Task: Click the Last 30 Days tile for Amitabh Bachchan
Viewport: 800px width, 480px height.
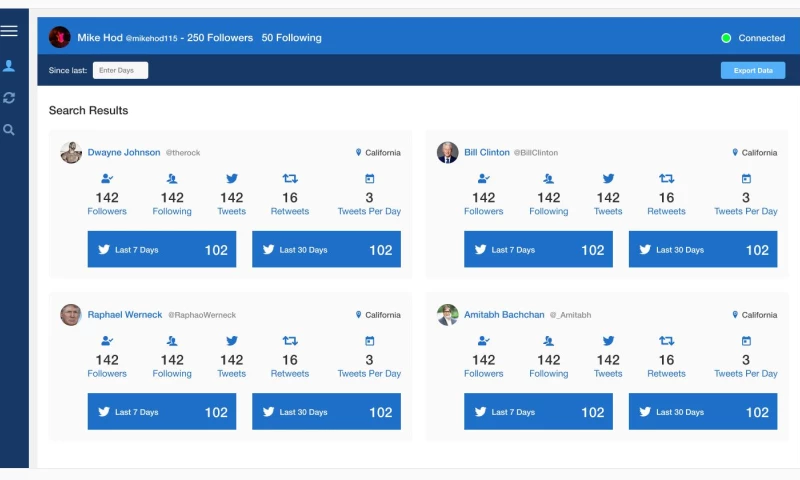Action: click(703, 412)
